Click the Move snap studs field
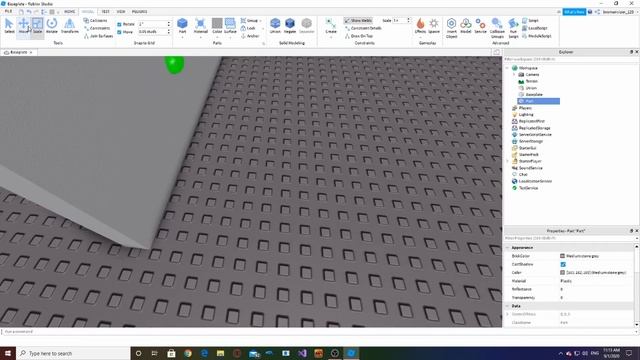The image size is (640, 360). click(154, 32)
